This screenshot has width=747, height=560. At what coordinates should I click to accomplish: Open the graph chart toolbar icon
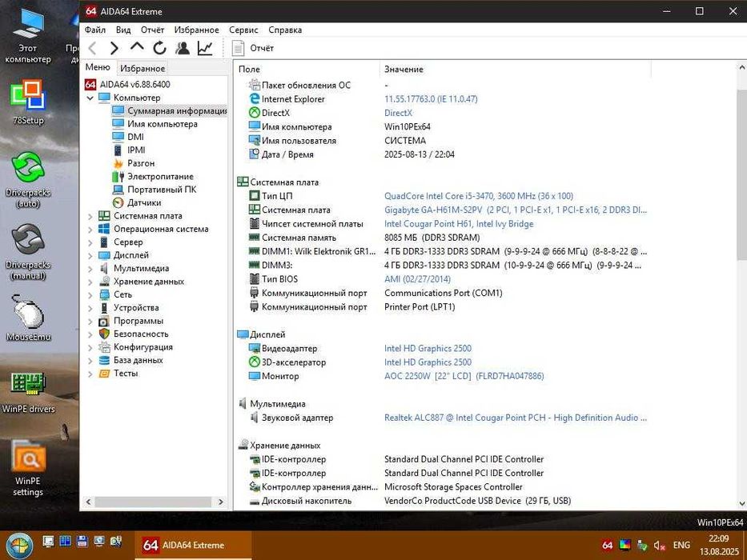[x=205, y=48]
